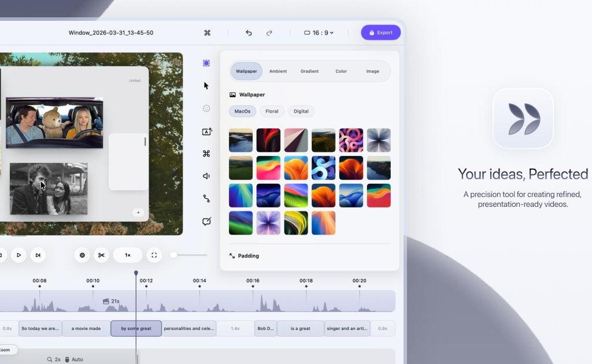Choose the pink rings pattern wallpaper
592x364 pixels.
tap(351, 140)
